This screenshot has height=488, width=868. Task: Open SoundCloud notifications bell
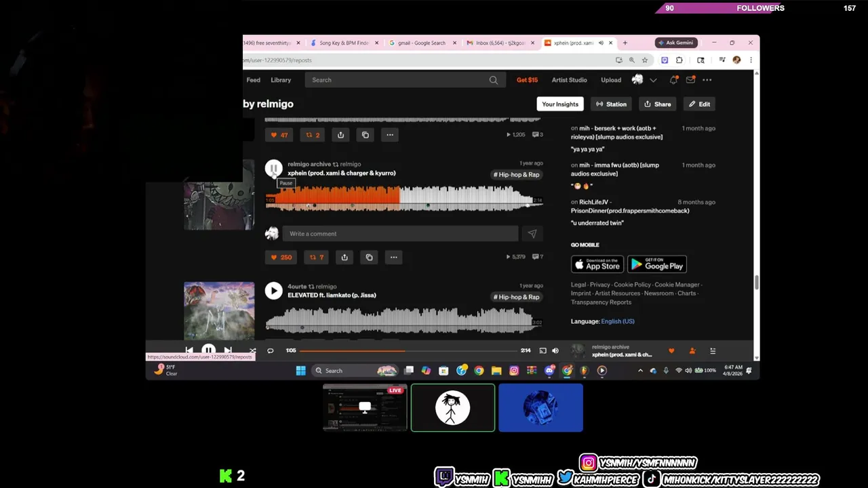tap(673, 80)
